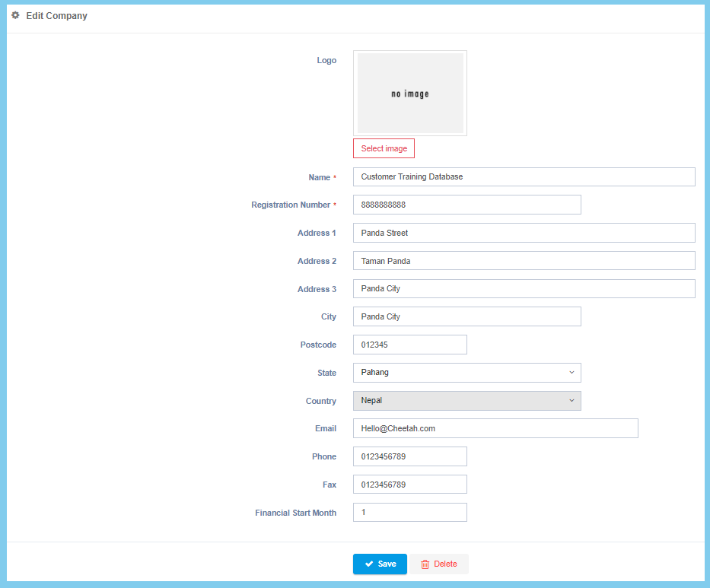Click the State dropdown chevron arrow

tap(572, 373)
